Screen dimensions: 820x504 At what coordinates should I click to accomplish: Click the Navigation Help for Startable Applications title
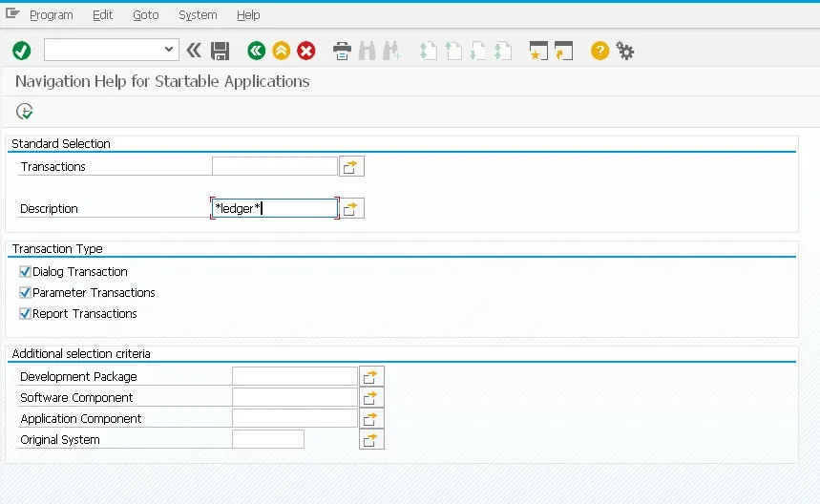coord(162,81)
